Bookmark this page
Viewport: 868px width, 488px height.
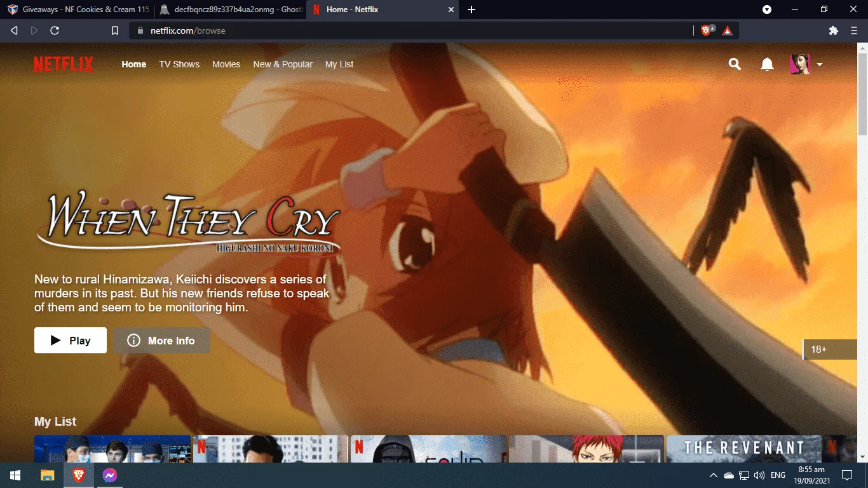(x=115, y=30)
